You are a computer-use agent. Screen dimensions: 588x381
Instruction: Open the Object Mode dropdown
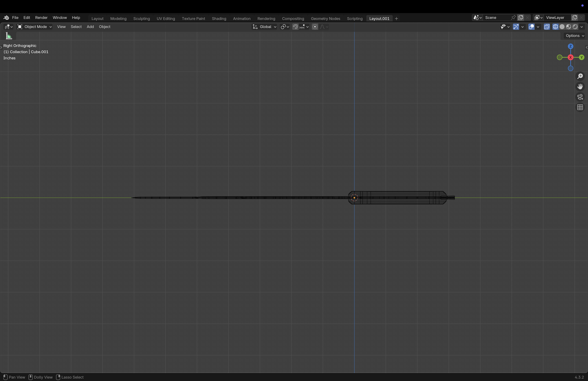tap(35, 27)
